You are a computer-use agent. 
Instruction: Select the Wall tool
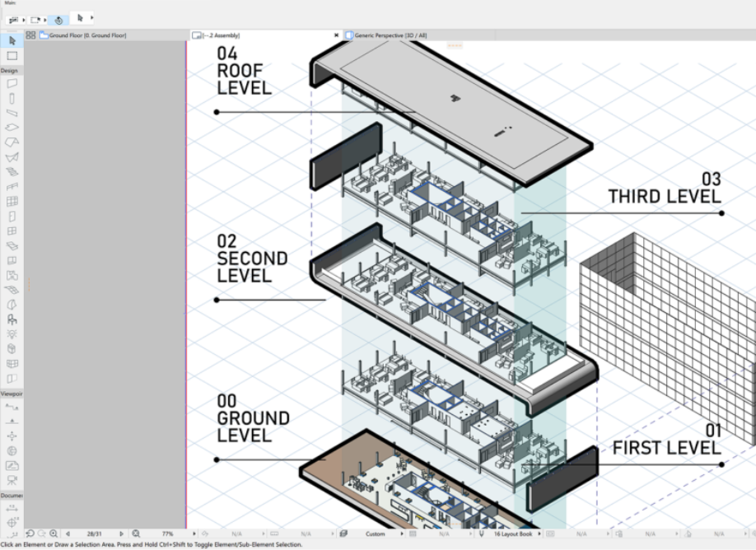[x=12, y=83]
